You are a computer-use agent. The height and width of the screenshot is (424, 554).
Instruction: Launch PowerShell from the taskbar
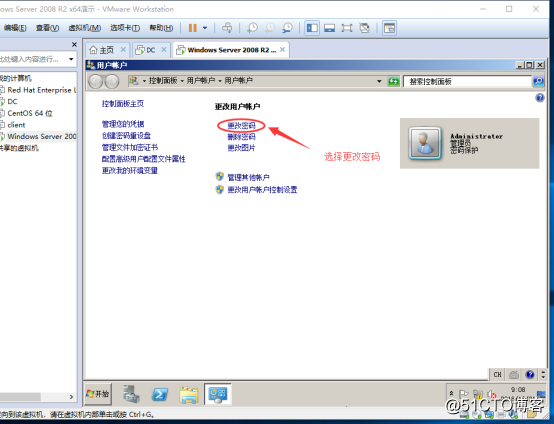160,394
